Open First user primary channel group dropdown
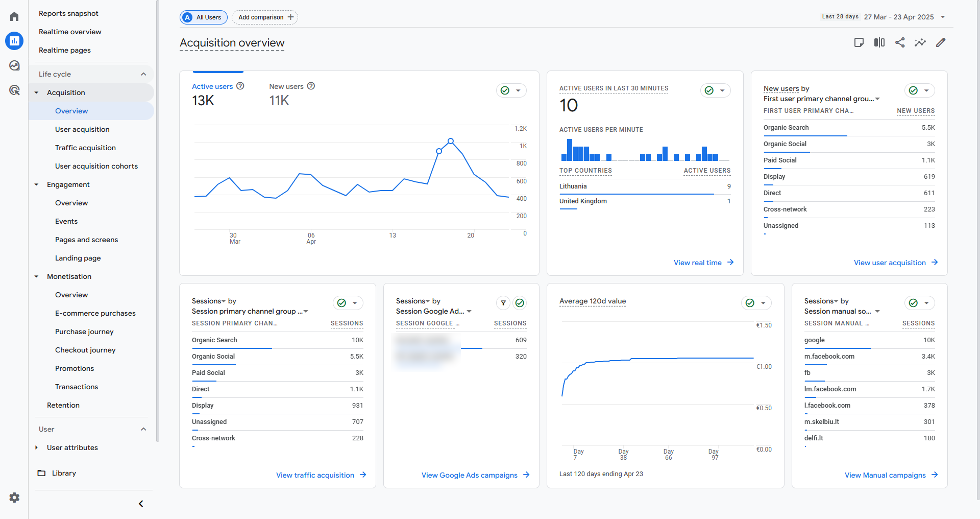 (x=822, y=99)
